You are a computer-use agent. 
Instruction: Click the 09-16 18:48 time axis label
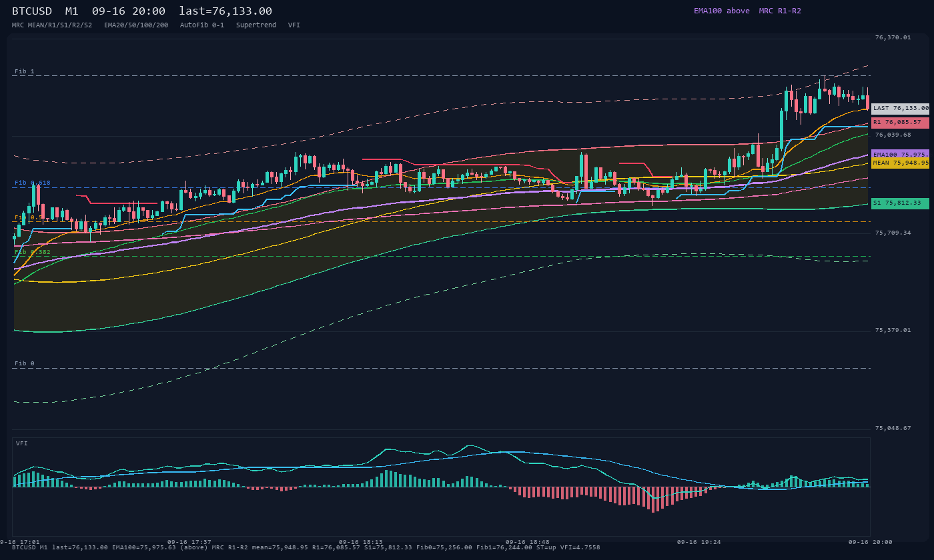pyautogui.click(x=528, y=542)
